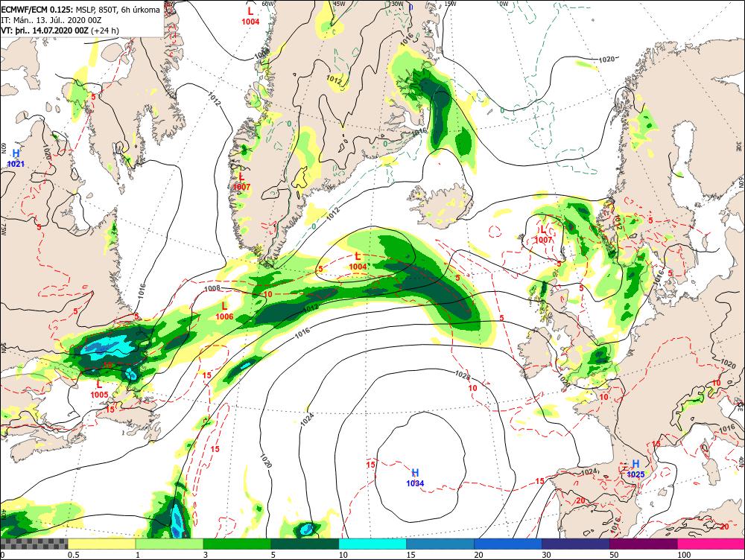Click the 30W longitude label
This screenshot has width=745, height=560.
[x=397, y=3]
